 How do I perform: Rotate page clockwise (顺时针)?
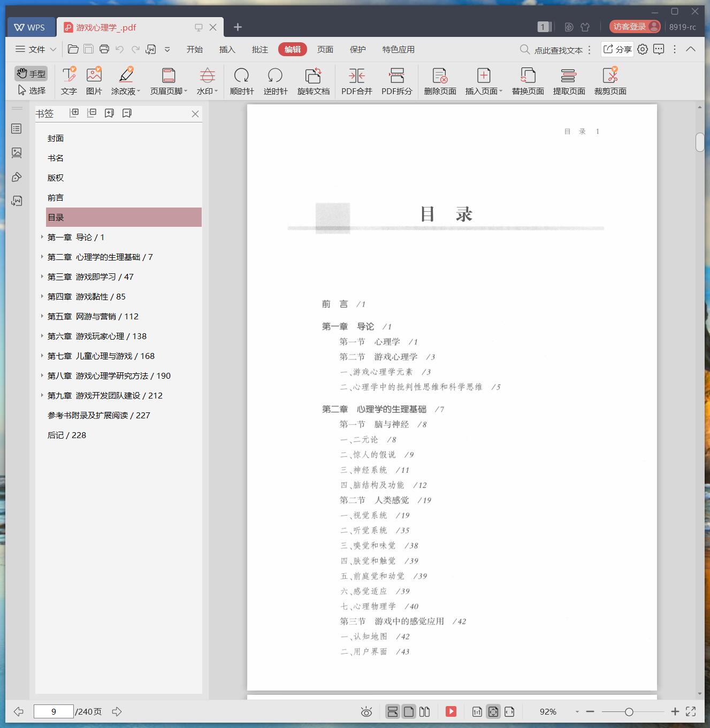(242, 81)
